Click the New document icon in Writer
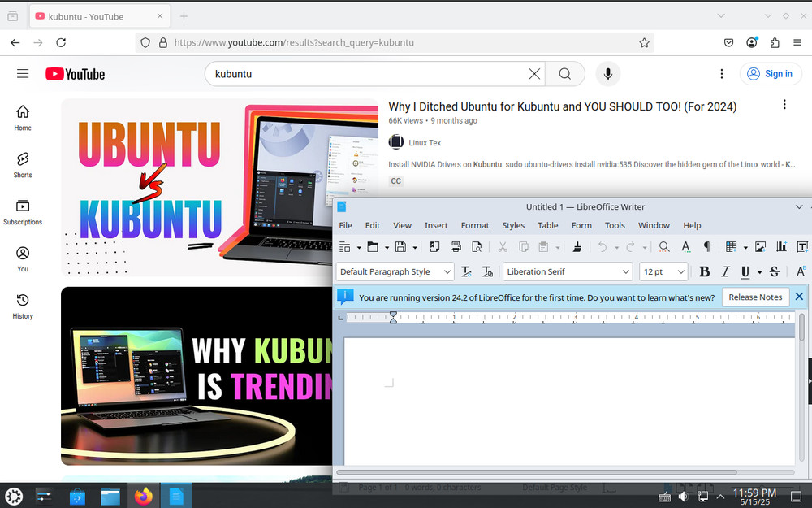 tap(344, 247)
